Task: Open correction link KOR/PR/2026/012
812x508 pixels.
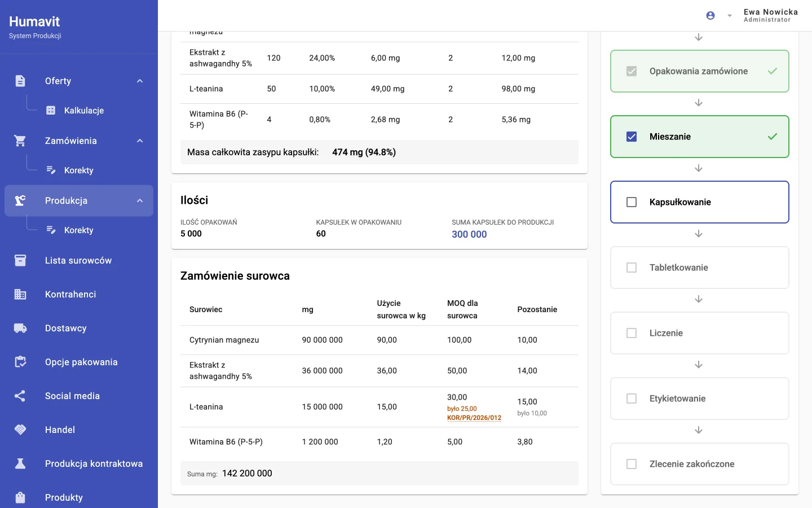Action: click(474, 418)
